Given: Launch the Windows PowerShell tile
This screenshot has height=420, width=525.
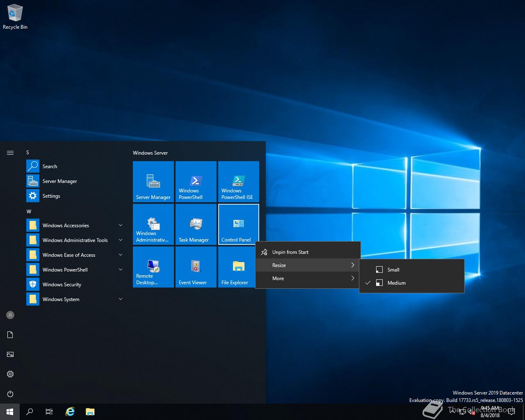Looking at the screenshot, I should tap(196, 182).
